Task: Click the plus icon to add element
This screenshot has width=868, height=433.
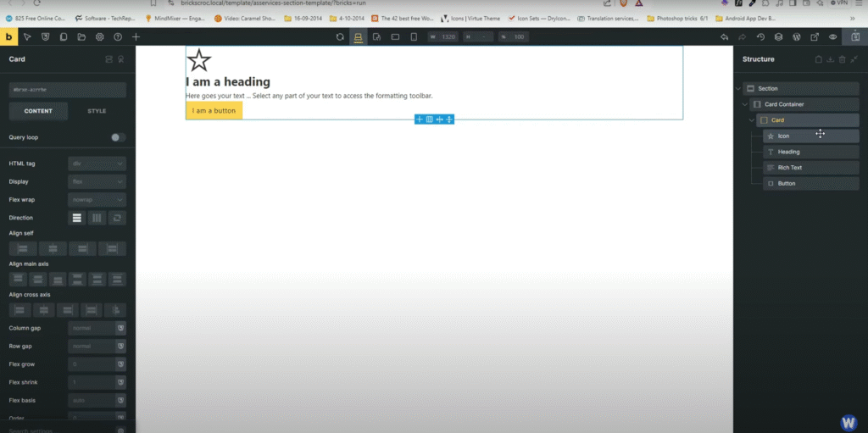Action: pos(136,36)
